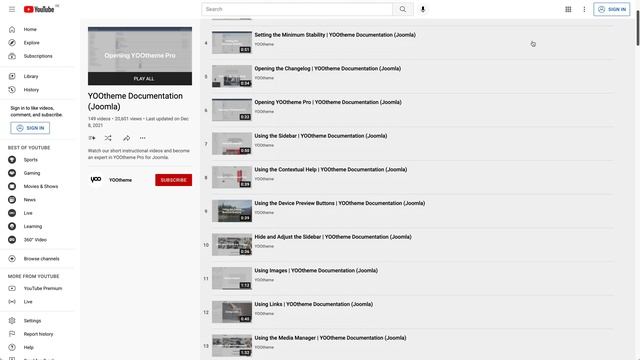
Task: Click thumbnail of Opening the Changelog video
Action: [232, 76]
